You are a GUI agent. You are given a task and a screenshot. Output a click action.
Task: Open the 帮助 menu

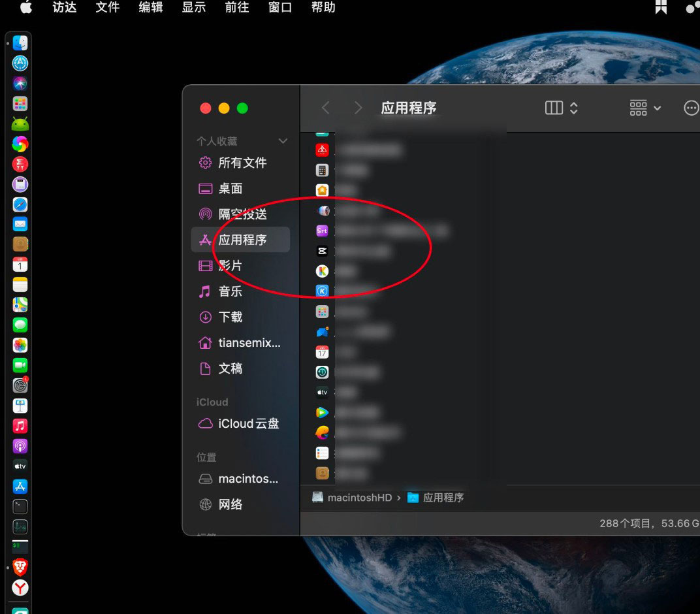(323, 8)
